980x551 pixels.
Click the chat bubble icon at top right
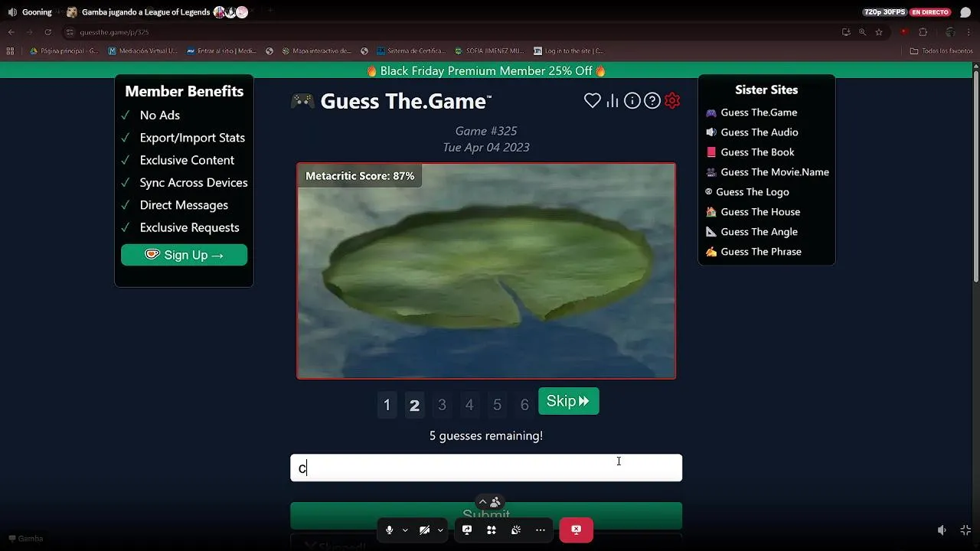(x=965, y=12)
